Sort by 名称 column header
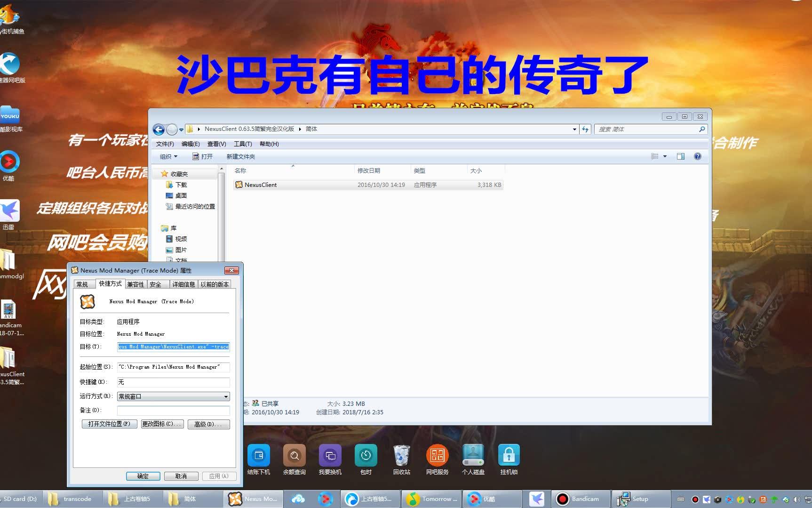The image size is (812, 508). (x=293, y=170)
